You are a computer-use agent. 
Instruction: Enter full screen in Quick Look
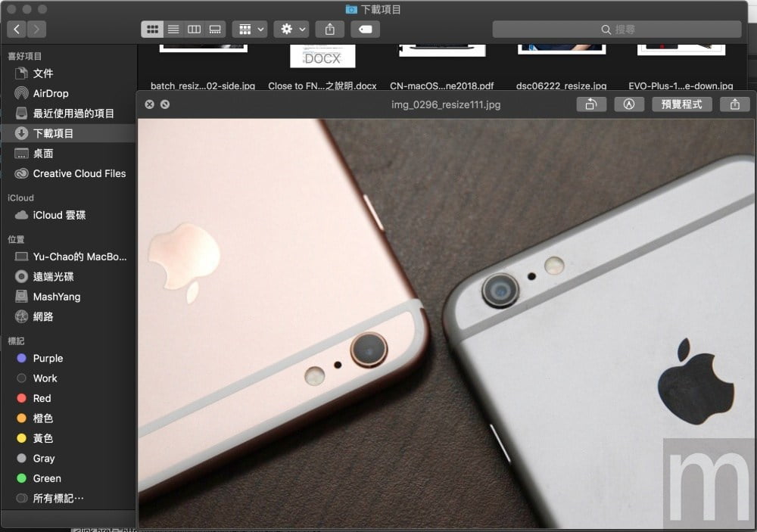coord(165,104)
